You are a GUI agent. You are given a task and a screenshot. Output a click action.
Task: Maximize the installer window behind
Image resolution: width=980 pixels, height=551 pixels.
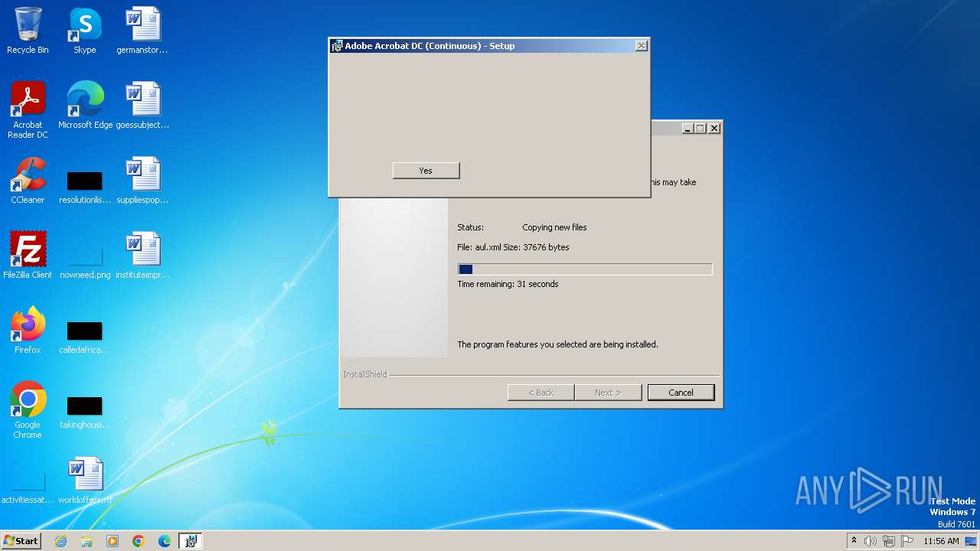pyautogui.click(x=700, y=129)
